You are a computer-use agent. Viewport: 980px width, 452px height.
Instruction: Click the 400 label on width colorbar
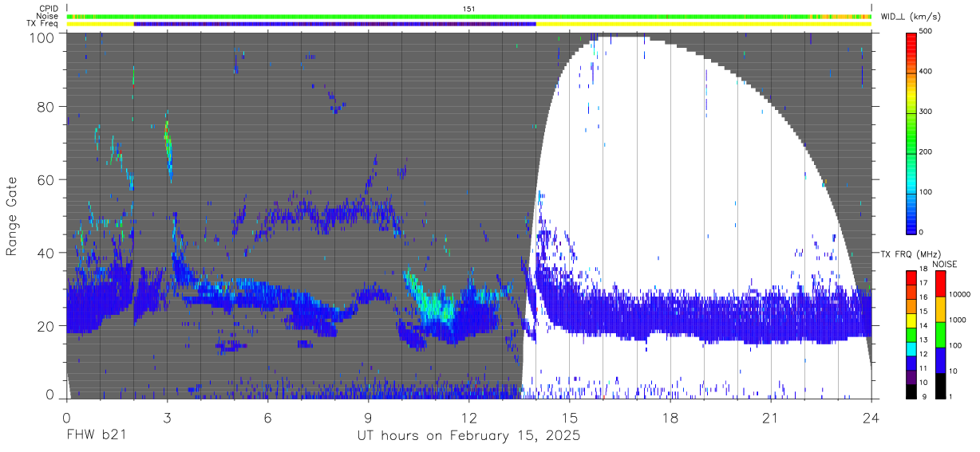[926, 71]
